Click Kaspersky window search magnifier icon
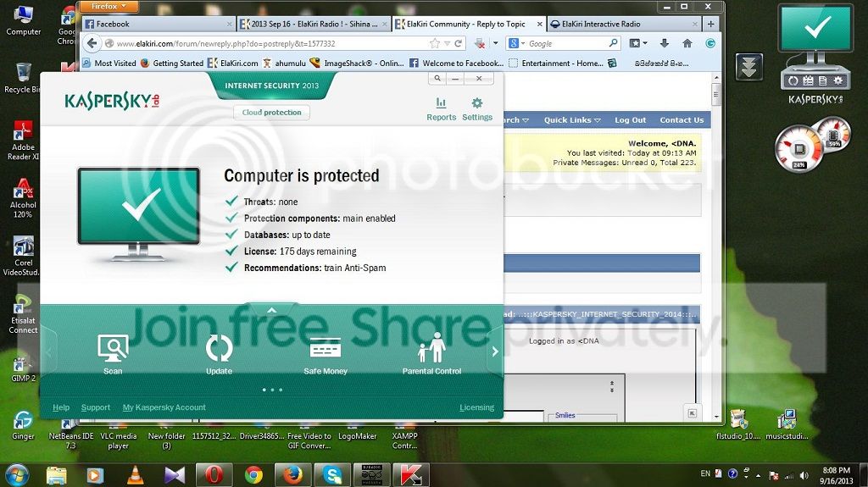 pos(437,79)
